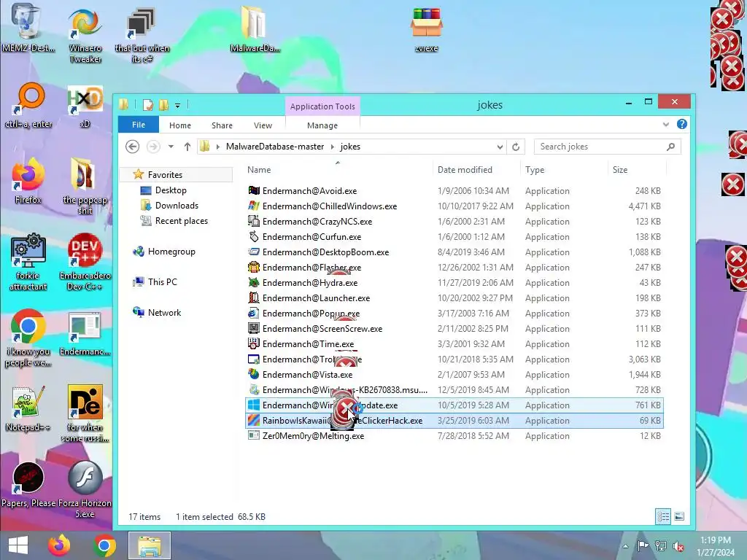This screenshot has width=747, height=560.
Task: Refresh the jokes folder view
Action: (516, 147)
